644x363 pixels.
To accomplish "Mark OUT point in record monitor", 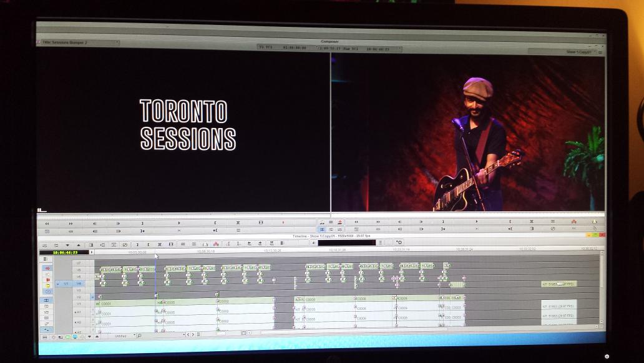I will pos(443,222).
